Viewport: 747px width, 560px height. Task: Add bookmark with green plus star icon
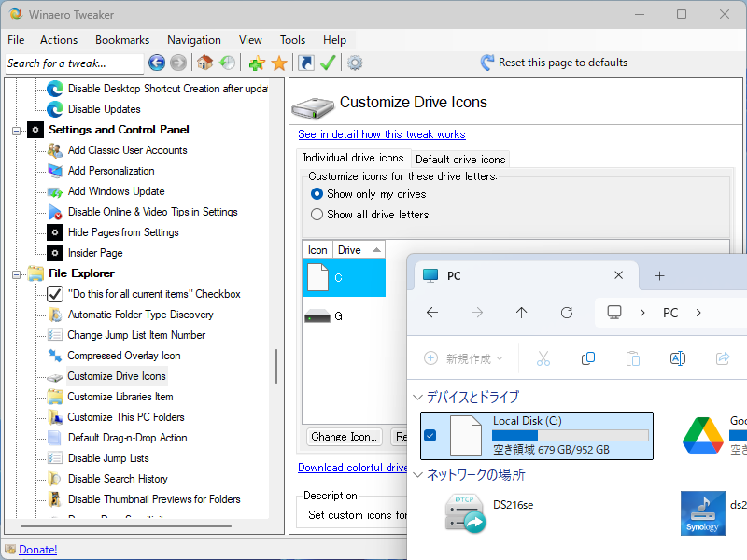pyautogui.click(x=257, y=63)
